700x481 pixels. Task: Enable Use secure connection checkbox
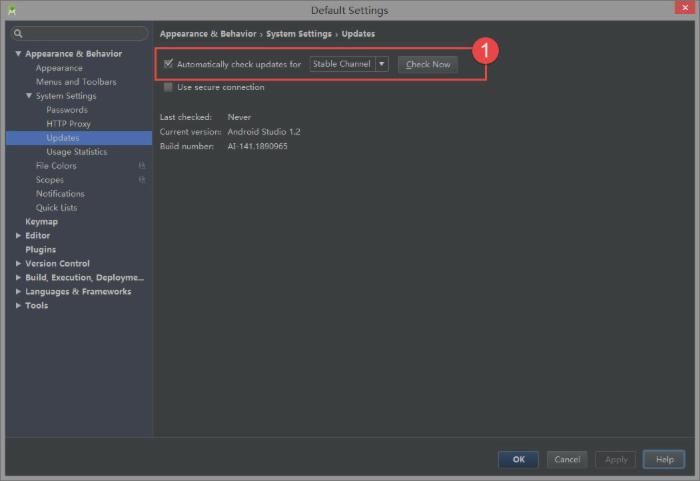click(x=168, y=87)
